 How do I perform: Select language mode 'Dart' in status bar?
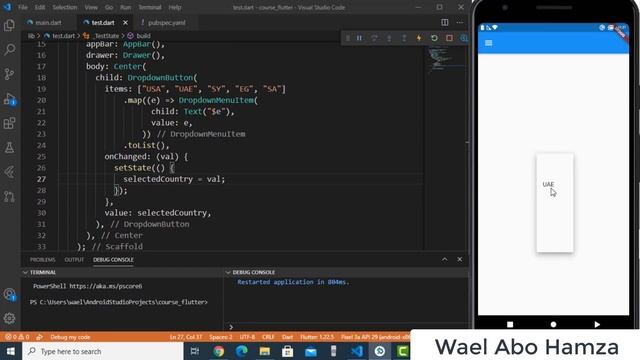coord(287,337)
